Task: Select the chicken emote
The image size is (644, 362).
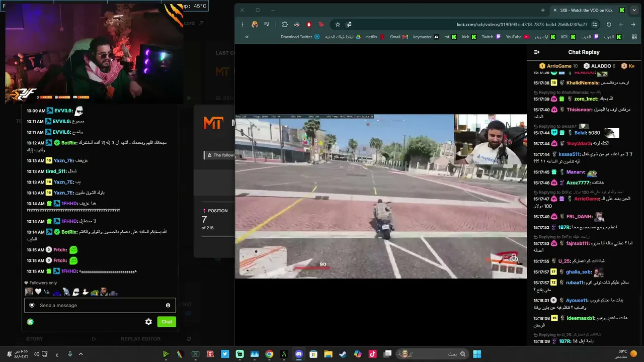Action: (x=85, y=292)
